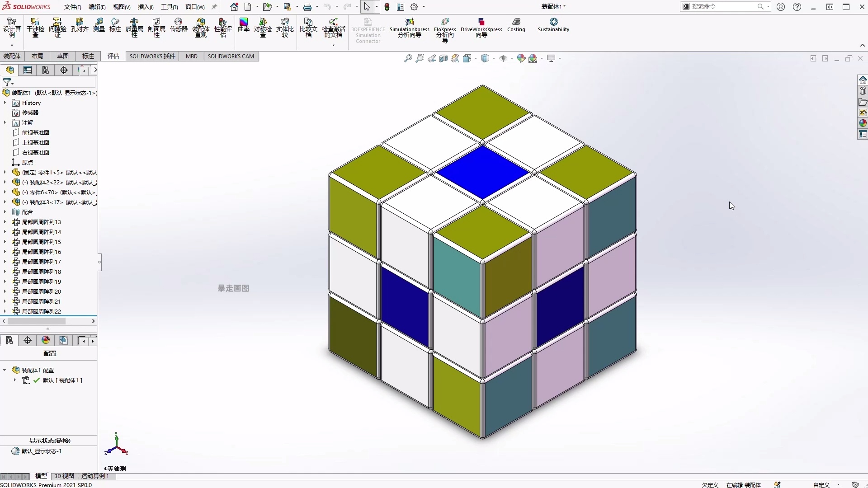Expand the 配合 (Mates) group in the tree
Screen dimensions: 868x488
click(x=4, y=212)
